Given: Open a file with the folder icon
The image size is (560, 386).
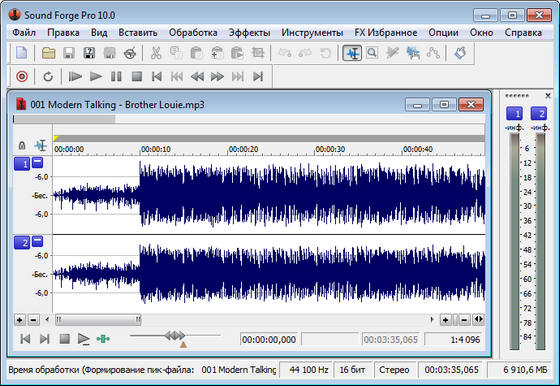Looking at the screenshot, I should [x=49, y=53].
